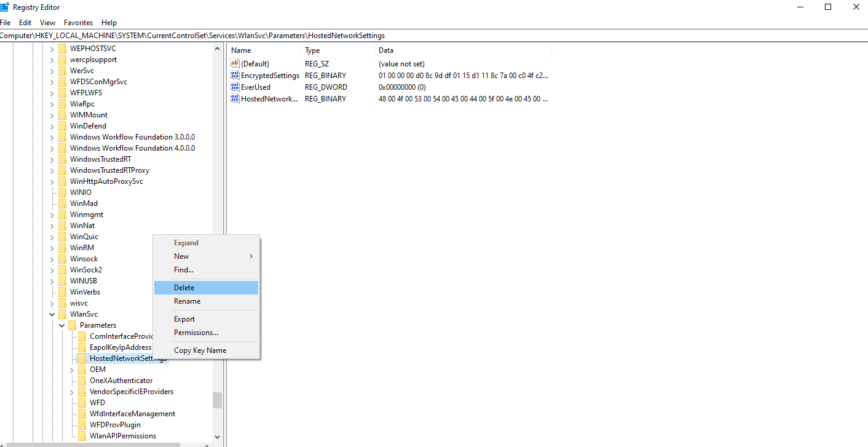Expand the OEM key node
The width and height of the screenshot is (868, 447).
(x=72, y=369)
